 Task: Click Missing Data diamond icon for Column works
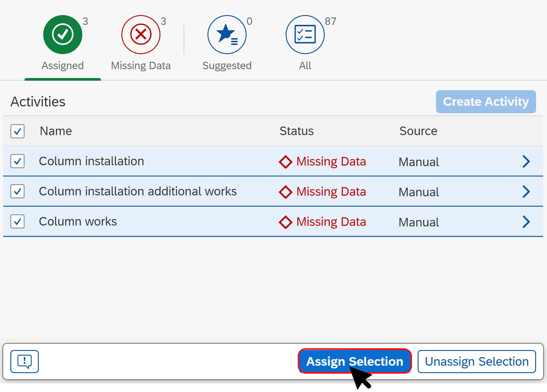tap(286, 222)
